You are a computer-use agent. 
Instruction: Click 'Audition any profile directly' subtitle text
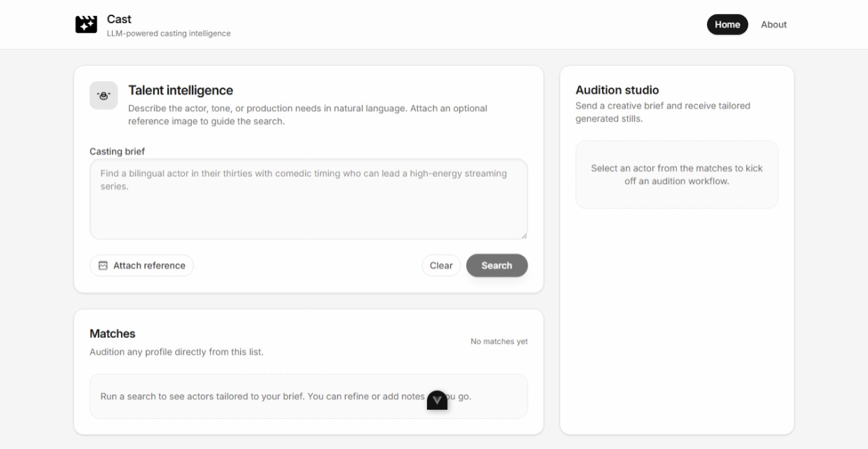point(176,352)
